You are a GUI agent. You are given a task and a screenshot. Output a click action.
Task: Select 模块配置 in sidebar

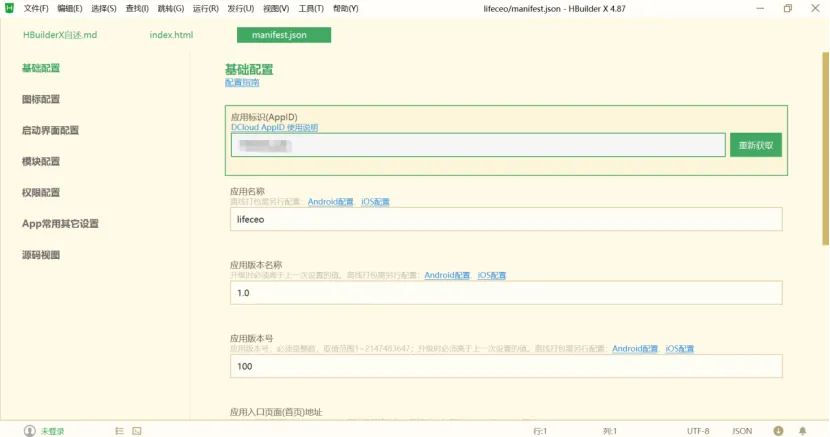pyautogui.click(x=41, y=161)
